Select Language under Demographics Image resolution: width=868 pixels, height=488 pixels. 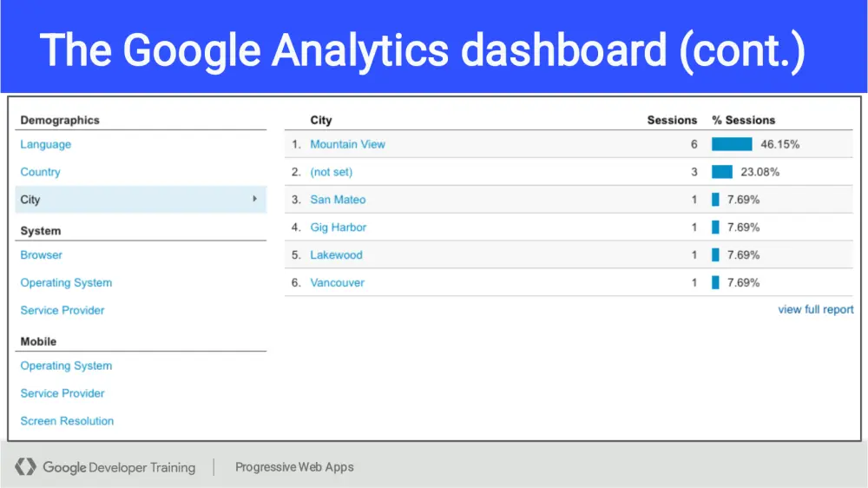46,144
